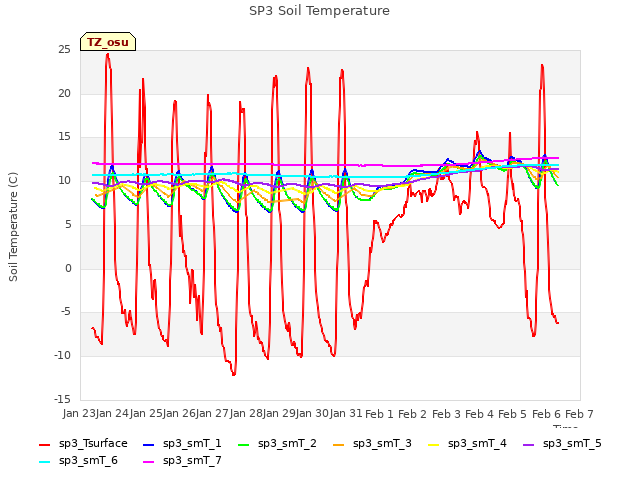The image size is (640, 480).
Task: Click the magenta sp3_smT_7 legend swatch
Action: pos(149,462)
